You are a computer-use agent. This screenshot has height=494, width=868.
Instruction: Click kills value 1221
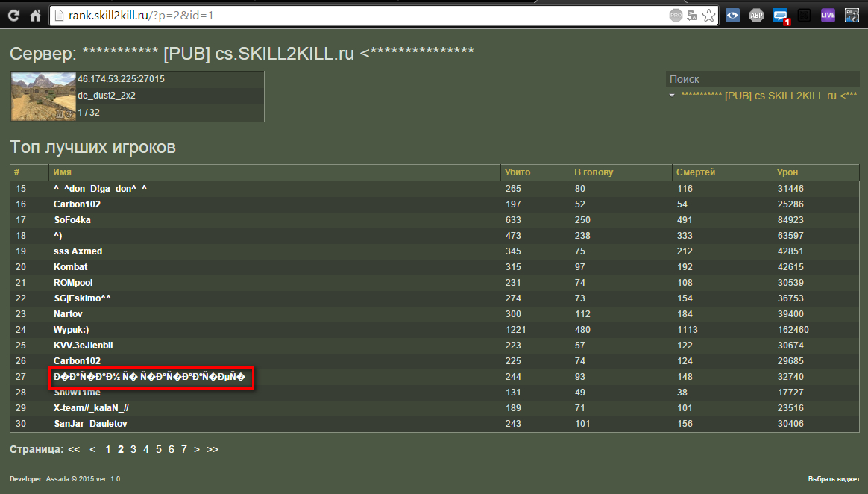(515, 330)
